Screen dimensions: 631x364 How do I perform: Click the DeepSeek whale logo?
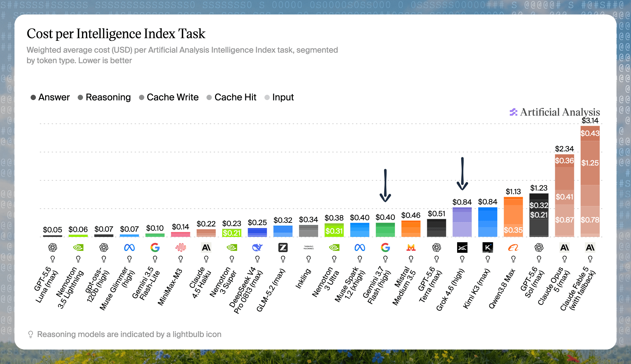pyautogui.click(x=257, y=247)
